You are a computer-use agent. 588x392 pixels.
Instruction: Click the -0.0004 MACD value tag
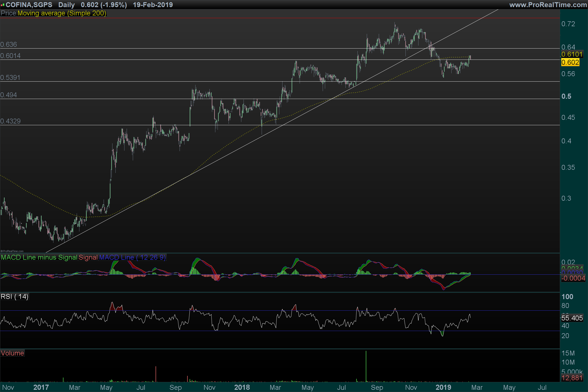pos(573,278)
